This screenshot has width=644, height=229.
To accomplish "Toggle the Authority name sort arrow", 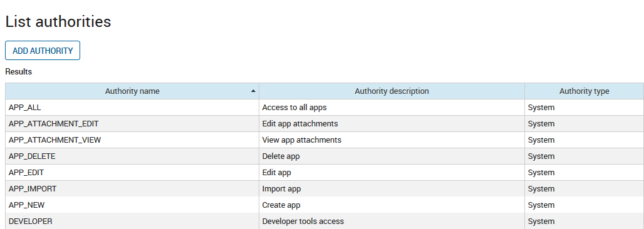I will tap(254, 91).
